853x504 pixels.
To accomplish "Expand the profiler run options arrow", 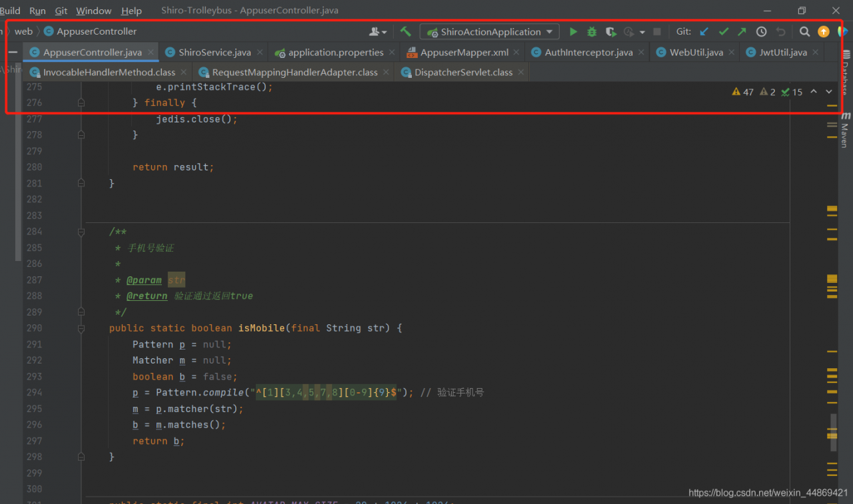I will [642, 32].
